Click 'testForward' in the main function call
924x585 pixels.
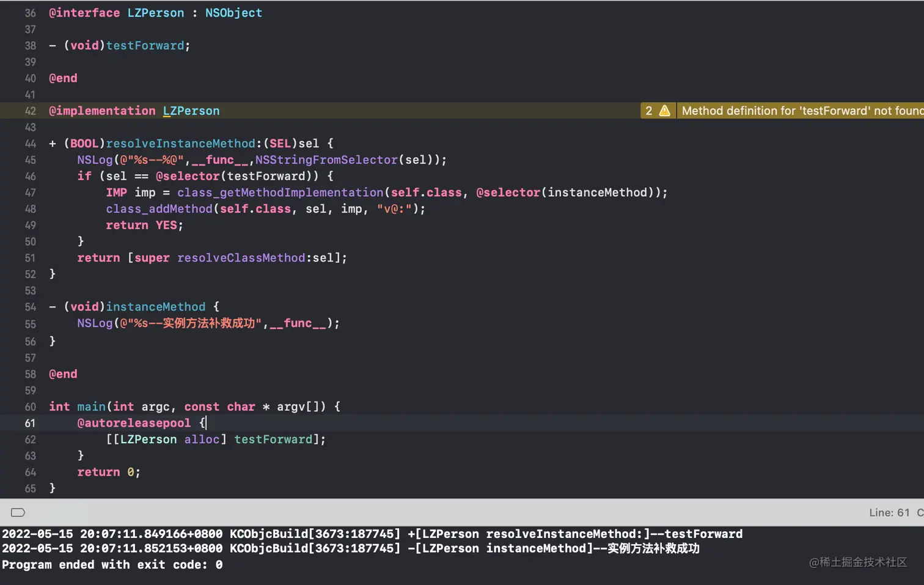pos(273,440)
